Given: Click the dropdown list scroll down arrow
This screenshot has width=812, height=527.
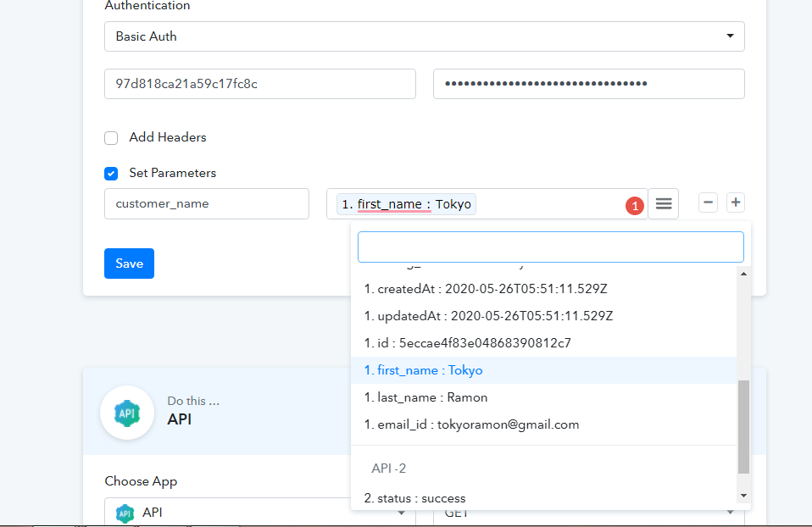Looking at the screenshot, I should click(743, 496).
